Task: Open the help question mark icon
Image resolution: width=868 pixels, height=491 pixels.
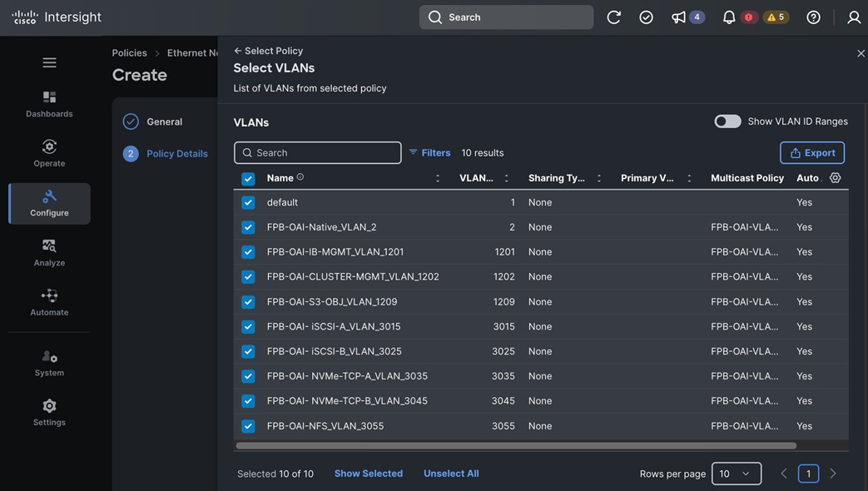Action: point(813,17)
